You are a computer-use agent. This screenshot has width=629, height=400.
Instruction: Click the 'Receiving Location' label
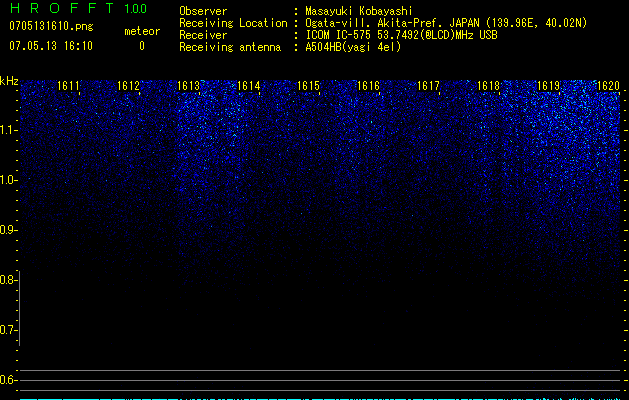pos(233,23)
